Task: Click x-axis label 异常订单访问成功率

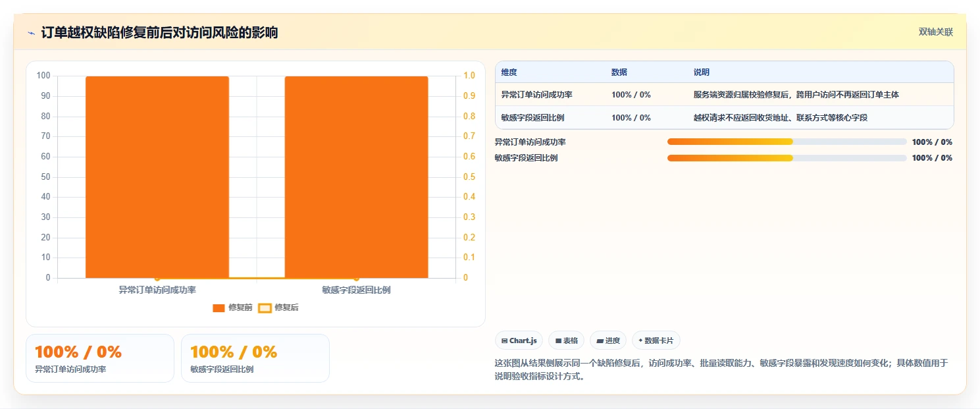Action: [x=157, y=289]
